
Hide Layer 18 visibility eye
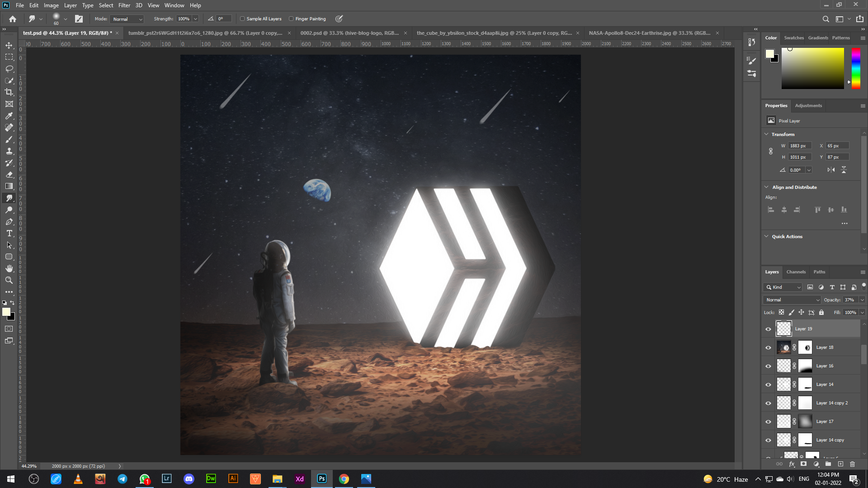768,347
